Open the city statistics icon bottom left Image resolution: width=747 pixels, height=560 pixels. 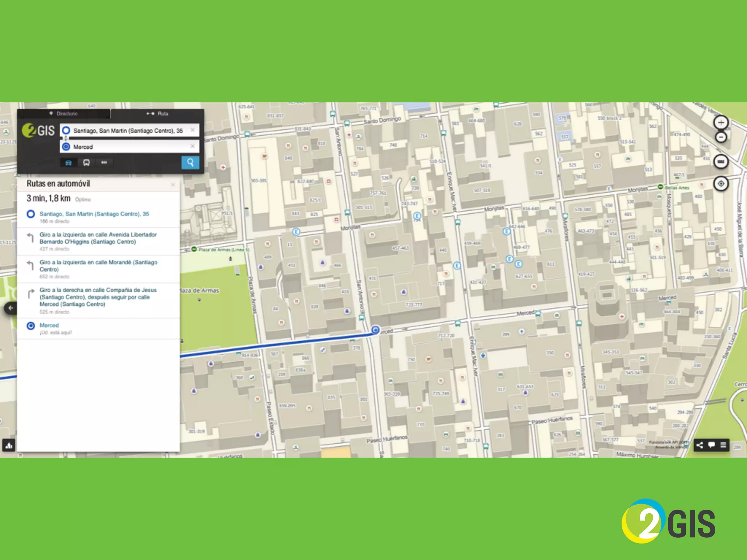9,445
